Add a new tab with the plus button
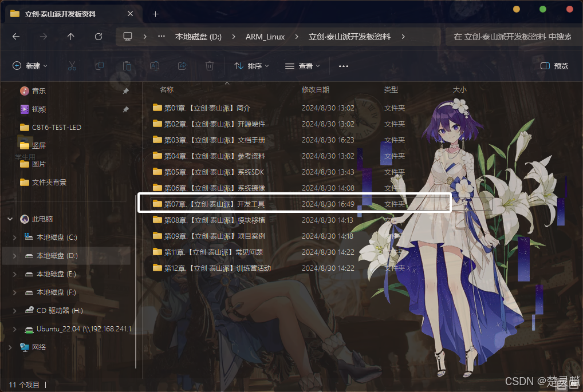The width and height of the screenshot is (583, 392). tap(155, 14)
